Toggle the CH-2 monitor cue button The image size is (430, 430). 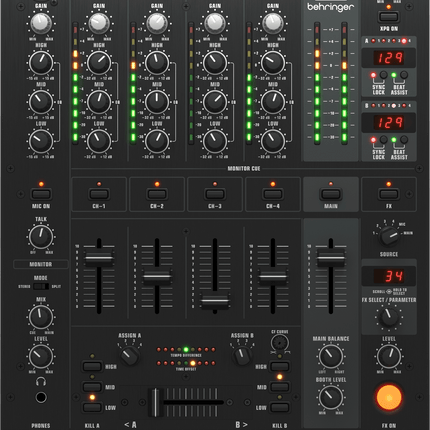click(x=157, y=194)
